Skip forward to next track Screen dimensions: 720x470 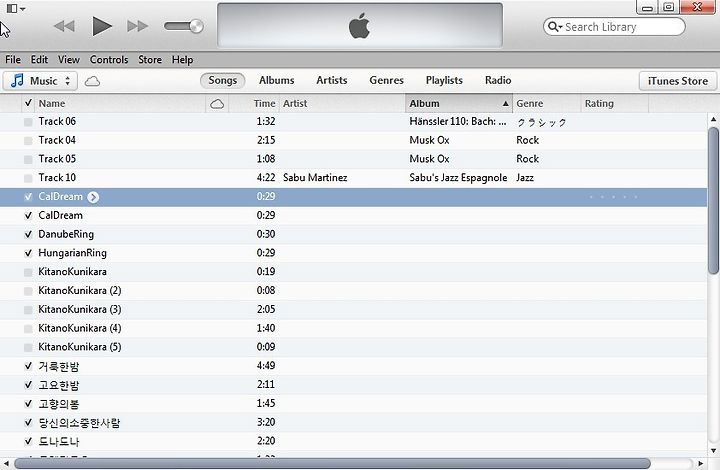point(137,26)
